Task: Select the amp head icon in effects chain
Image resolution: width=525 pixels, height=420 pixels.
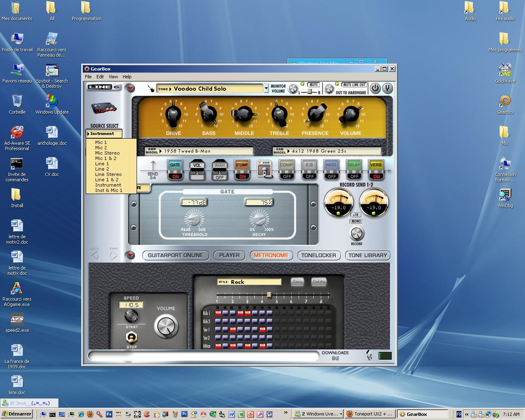Action: 265,169
